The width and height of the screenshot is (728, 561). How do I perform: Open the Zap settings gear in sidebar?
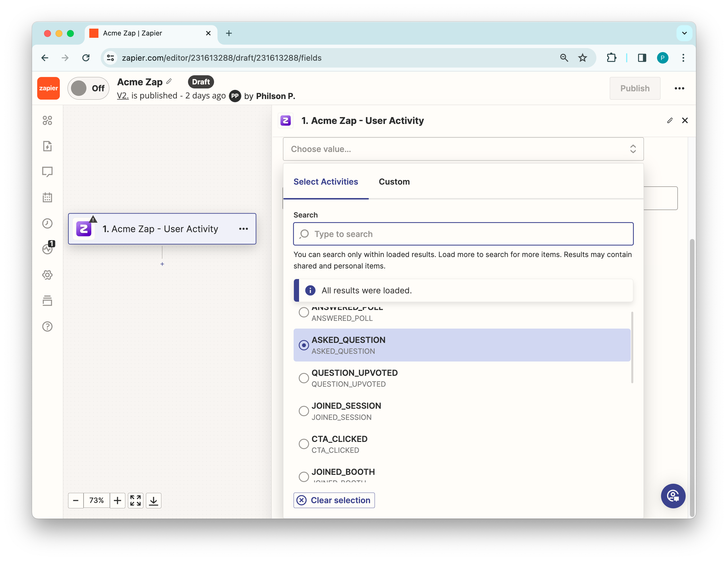pyautogui.click(x=47, y=275)
